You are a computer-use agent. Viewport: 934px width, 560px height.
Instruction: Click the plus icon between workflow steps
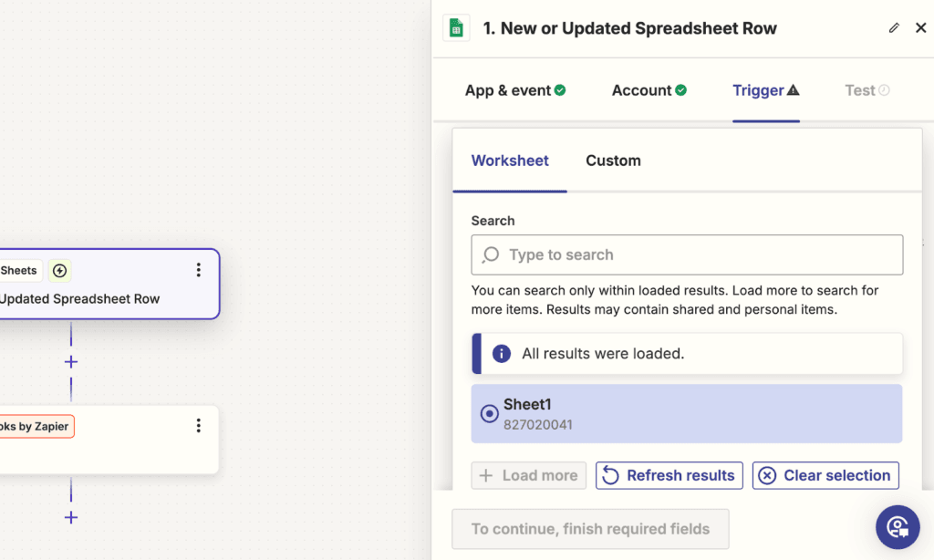(x=70, y=361)
